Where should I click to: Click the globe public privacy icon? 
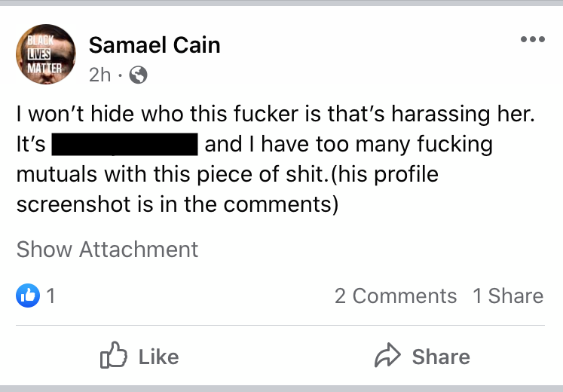139,75
